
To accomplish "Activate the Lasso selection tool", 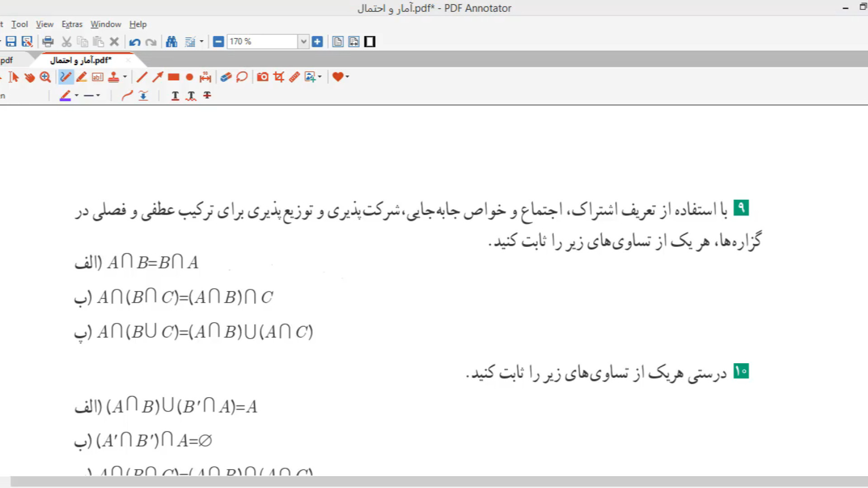I will click(242, 77).
